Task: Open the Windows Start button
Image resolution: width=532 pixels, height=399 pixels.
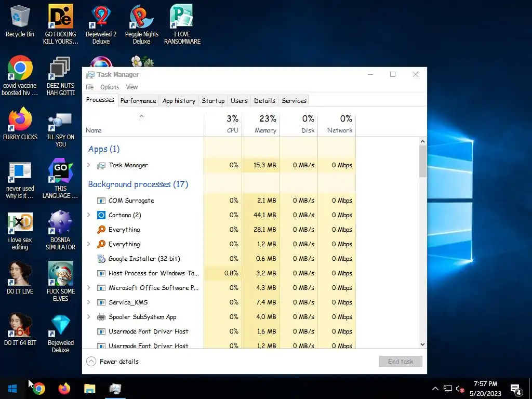Action: coord(12,388)
